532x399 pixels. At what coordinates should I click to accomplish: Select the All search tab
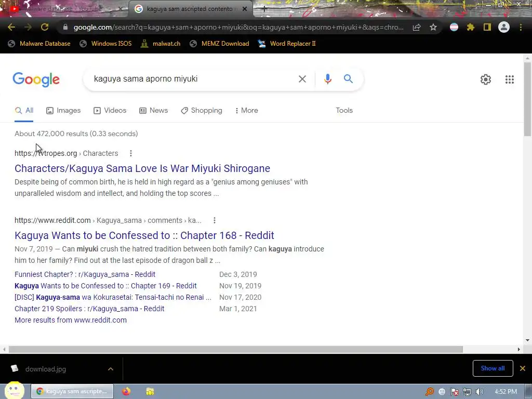(x=24, y=111)
